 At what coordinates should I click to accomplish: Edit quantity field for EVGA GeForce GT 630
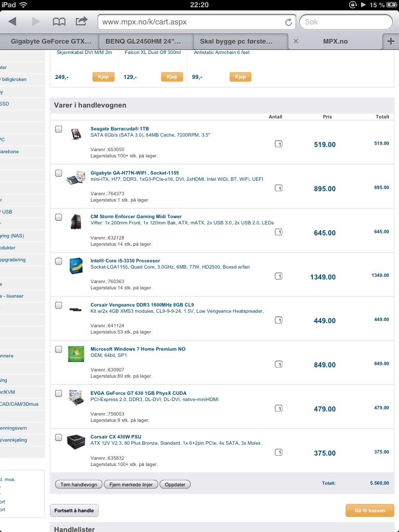pyautogui.click(x=278, y=408)
